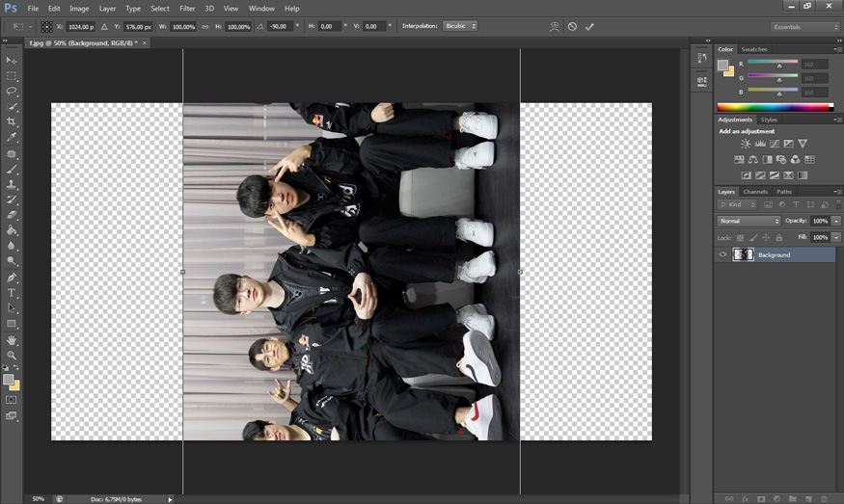
Task: Open the Essentials workspace dropdown
Action: [x=804, y=27]
